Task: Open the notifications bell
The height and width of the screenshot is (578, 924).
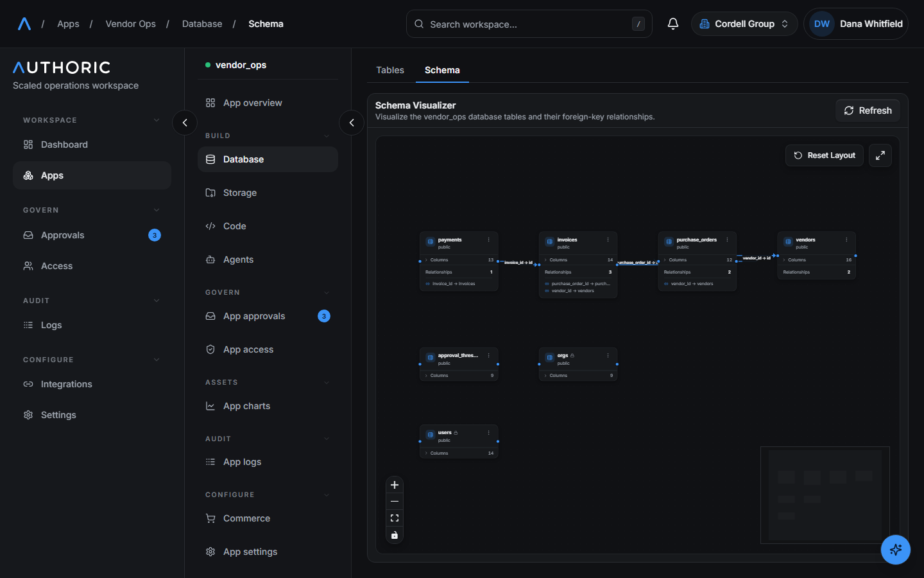Action: click(673, 24)
